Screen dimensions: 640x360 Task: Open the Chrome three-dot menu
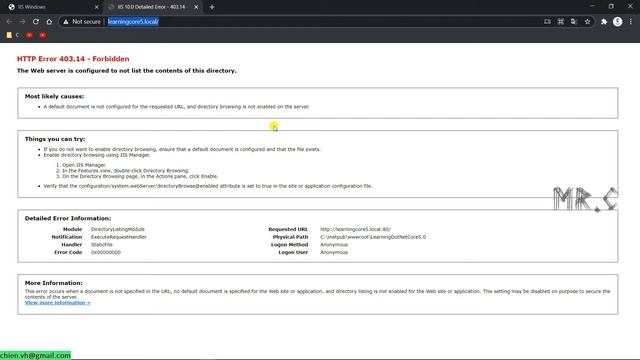[631, 22]
